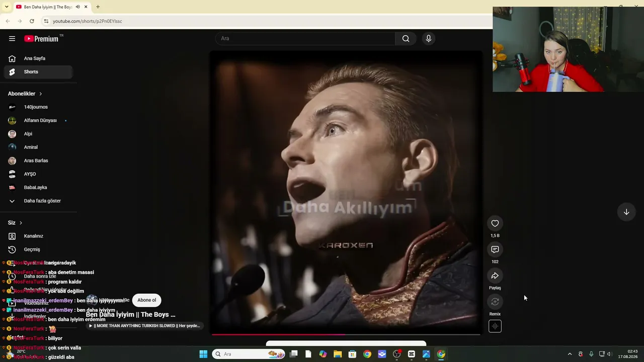
Task: Show hidden system tray icons
Action: (x=570, y=354)
